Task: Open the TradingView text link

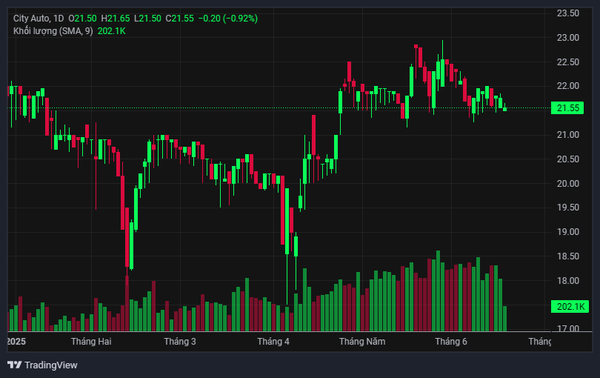Action: 51,365
